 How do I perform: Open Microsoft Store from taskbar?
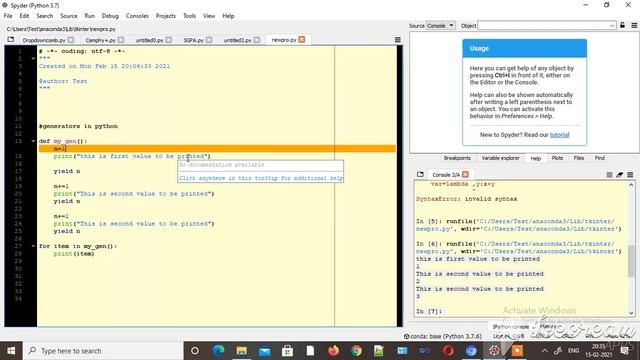click(287, 351)
